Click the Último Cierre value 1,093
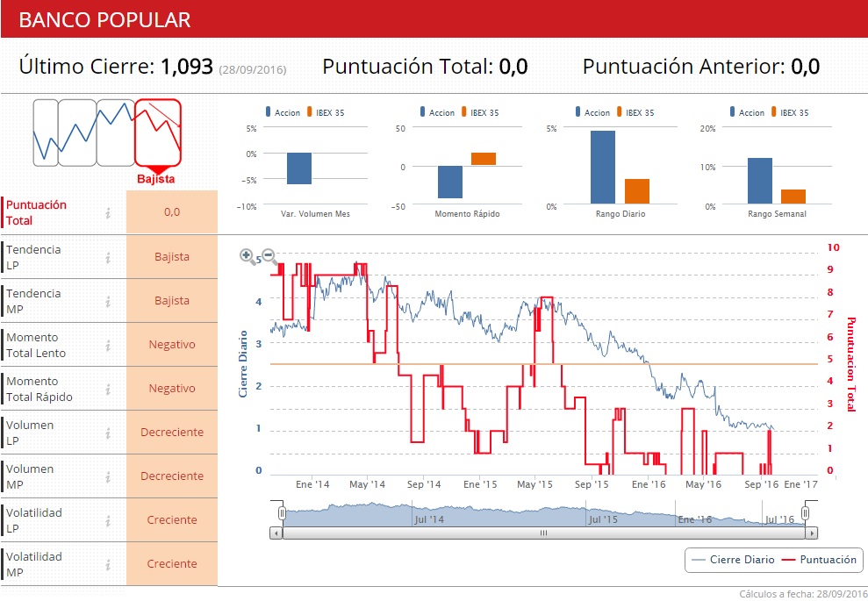 pyautogui.click(x=187, y=67)
